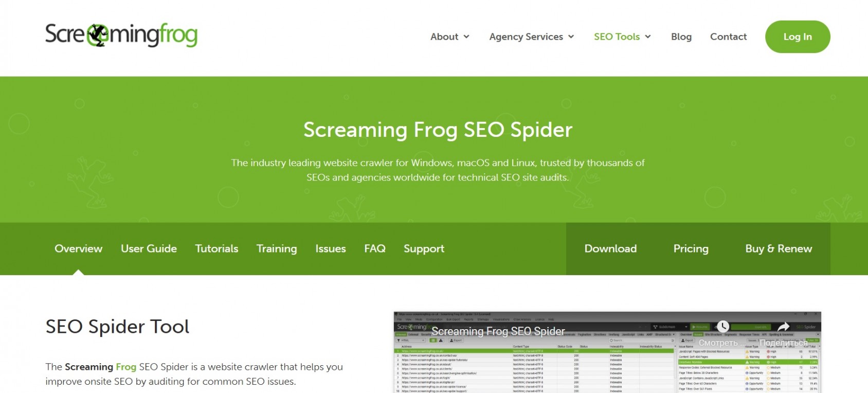
Task: Click the share arrow icon on video
Action: click(783, 327)
